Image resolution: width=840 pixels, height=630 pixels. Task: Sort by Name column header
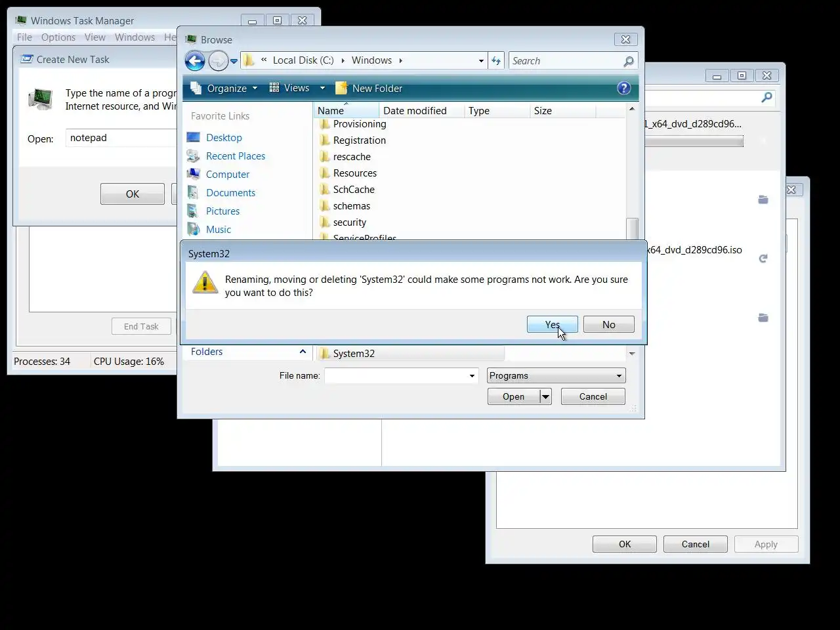point(346,111)
